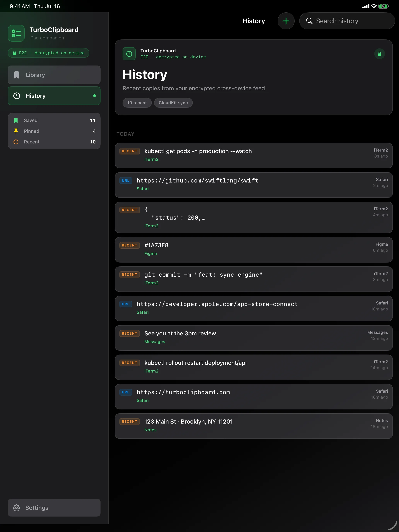Open Settings from the sidebar
Screen dimensions: 399x532
pos(54,507)
